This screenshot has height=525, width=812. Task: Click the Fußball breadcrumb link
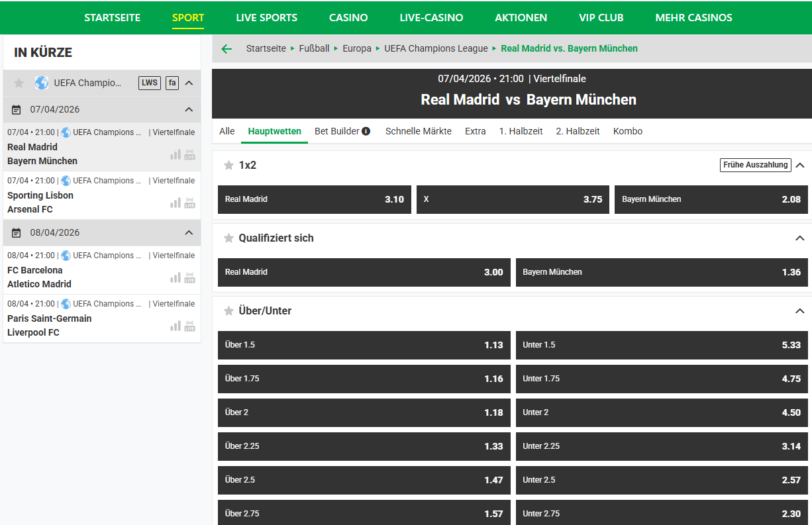click(x=314, y=48)
